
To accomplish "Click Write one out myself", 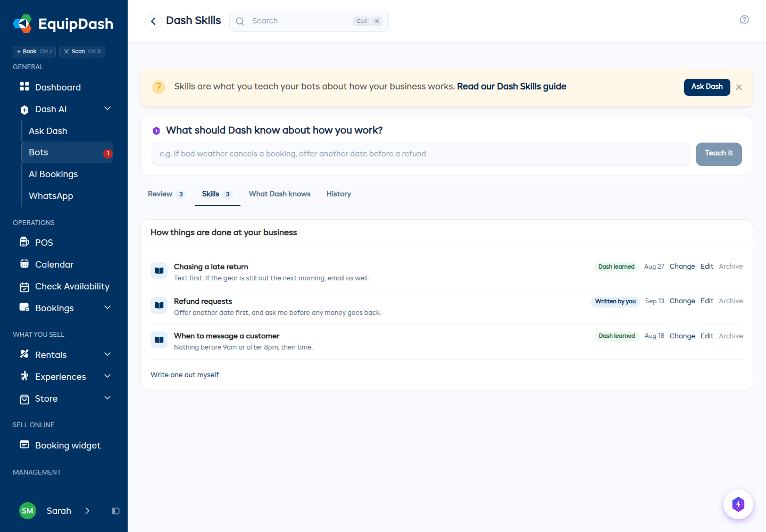I will [185, 375].
